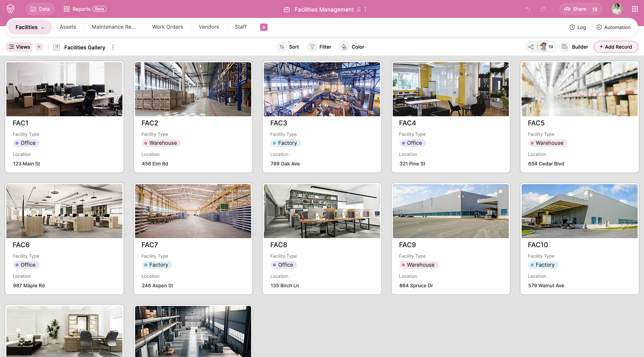Screen dimensions: 644x357
Task: Click the undo arrow icon
Action: pyautogui.click(x=528, y=9)
